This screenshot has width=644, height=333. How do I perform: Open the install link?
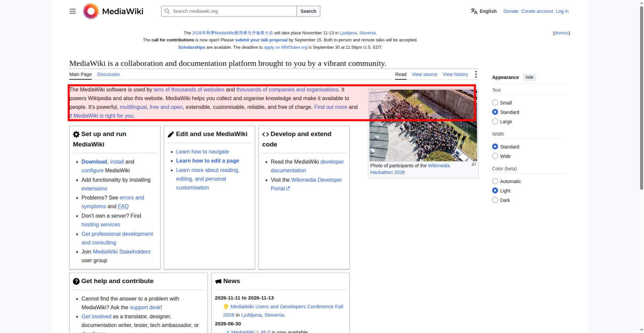coord(117,162)
